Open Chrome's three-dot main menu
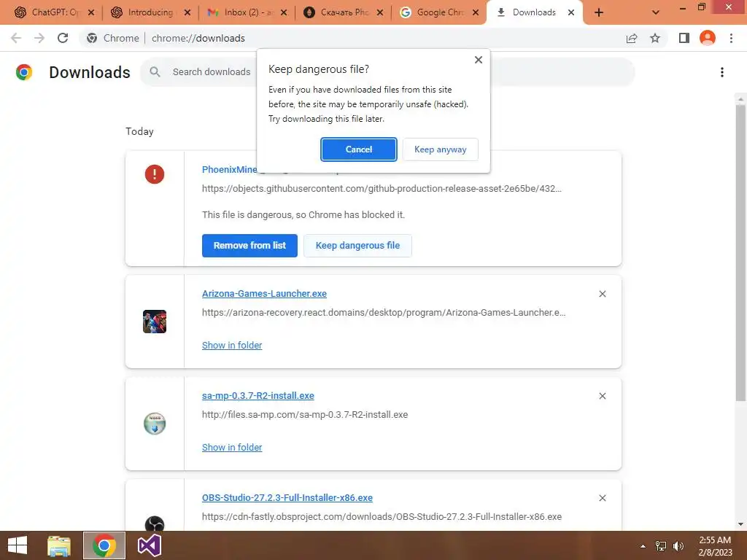The width and height of the screenshot is (747, 560). point(731,38)
